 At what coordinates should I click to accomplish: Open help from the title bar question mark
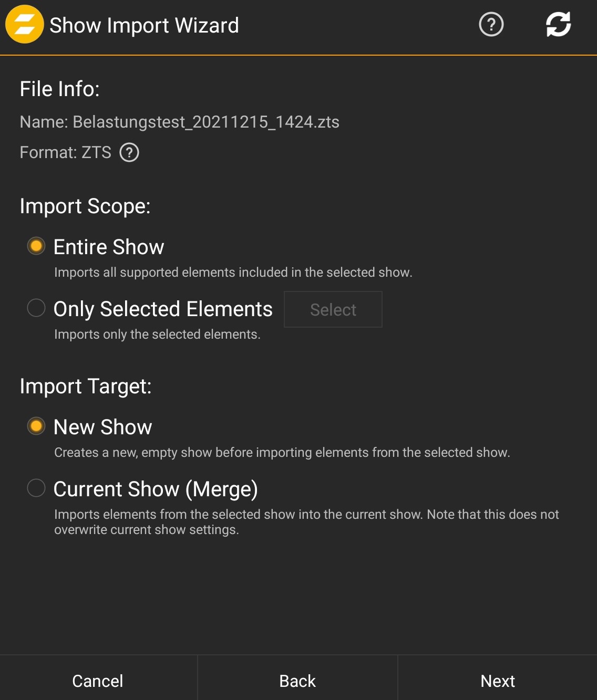(490, 24)
